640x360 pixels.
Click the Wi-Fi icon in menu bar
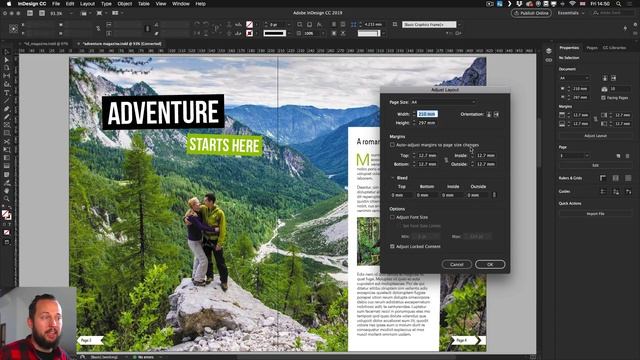pyautogui.click(x=572, y=4)
